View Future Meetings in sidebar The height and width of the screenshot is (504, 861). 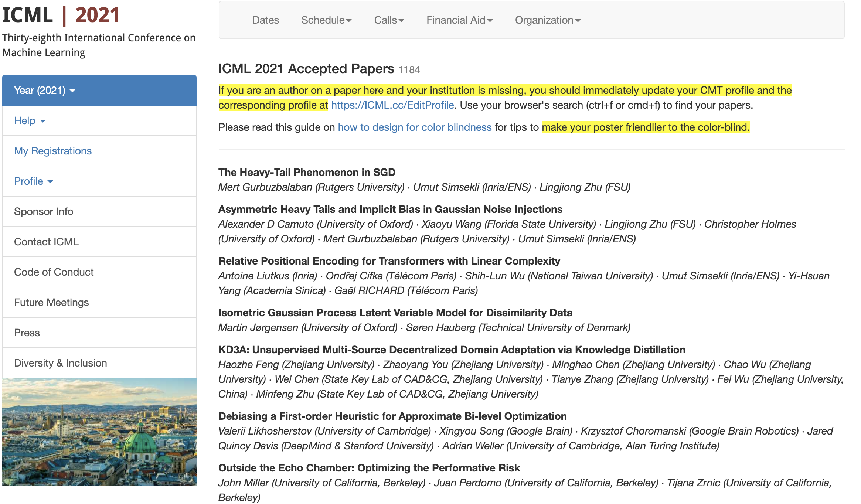click(51, 303)
